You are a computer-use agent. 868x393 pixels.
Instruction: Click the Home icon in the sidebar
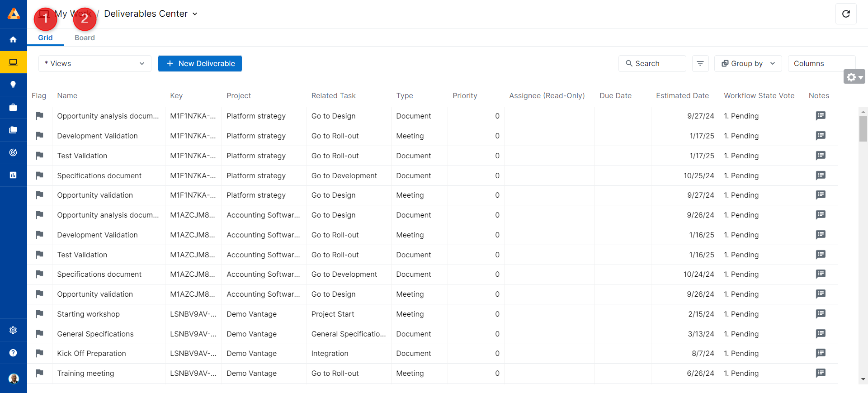(x=13, y=40)
